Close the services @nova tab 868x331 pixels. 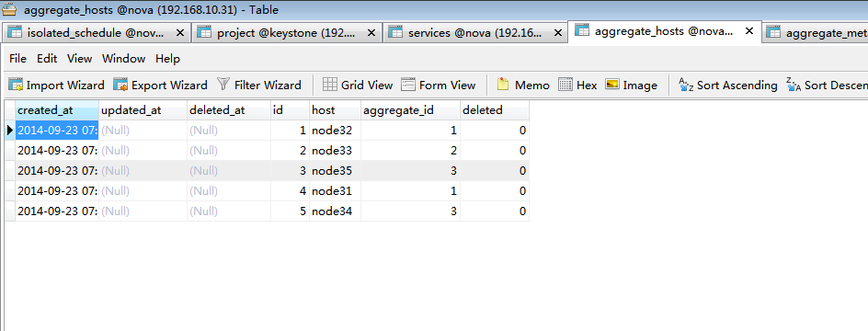[557, 33]
